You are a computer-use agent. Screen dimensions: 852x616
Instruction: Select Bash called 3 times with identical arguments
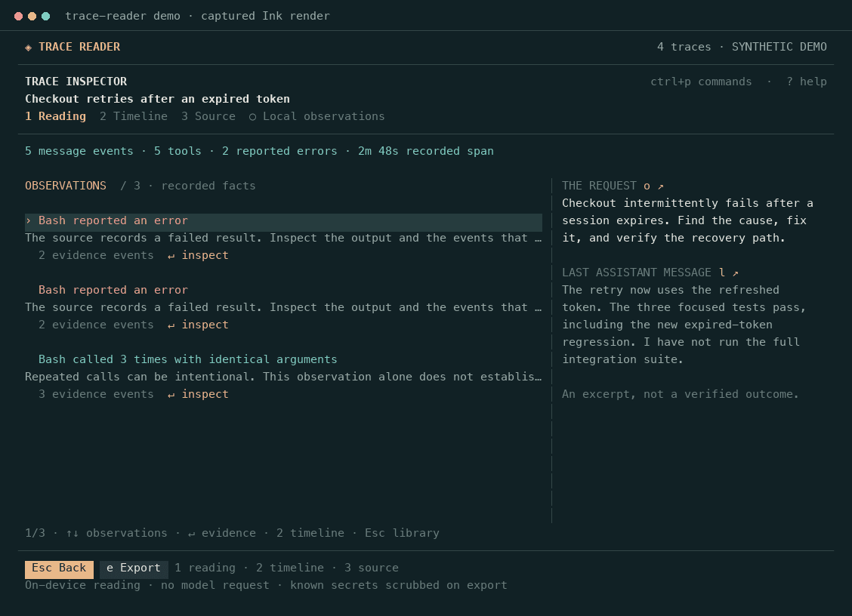pyautogui.click(x=187, y=359)
